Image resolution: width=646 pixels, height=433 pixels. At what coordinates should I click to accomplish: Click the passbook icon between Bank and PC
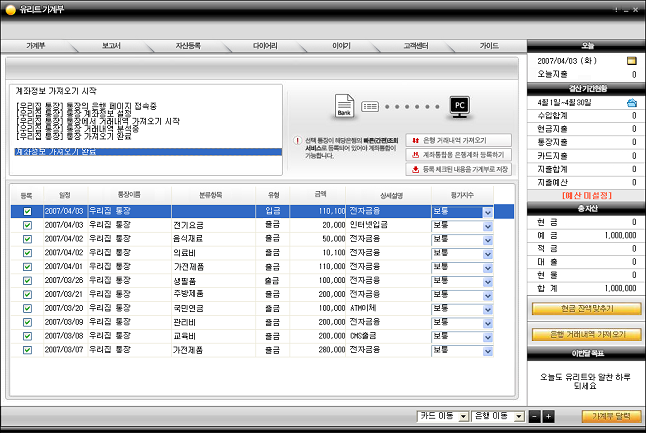pyautogui.click(x=370, y=107)
